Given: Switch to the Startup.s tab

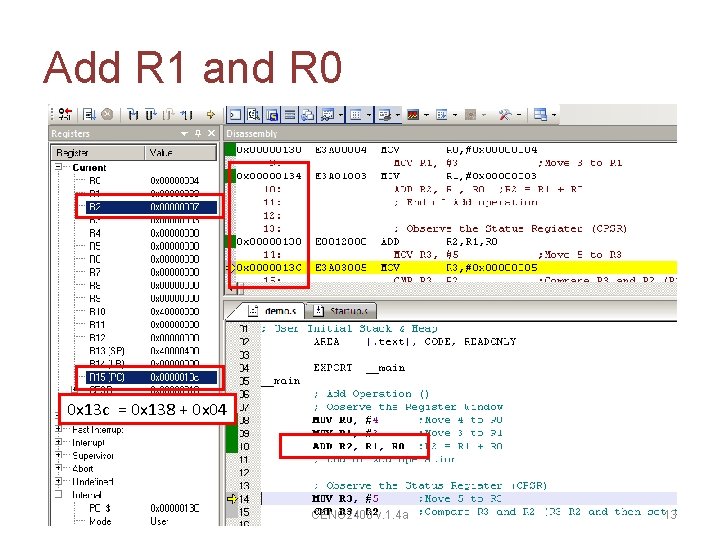Looking at the screenshot, I should coord(341,311).
